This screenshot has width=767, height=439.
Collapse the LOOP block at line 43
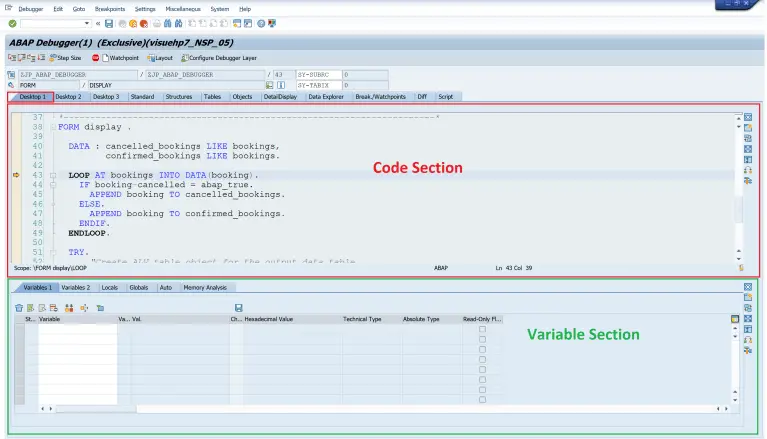(x=53, y=175)
